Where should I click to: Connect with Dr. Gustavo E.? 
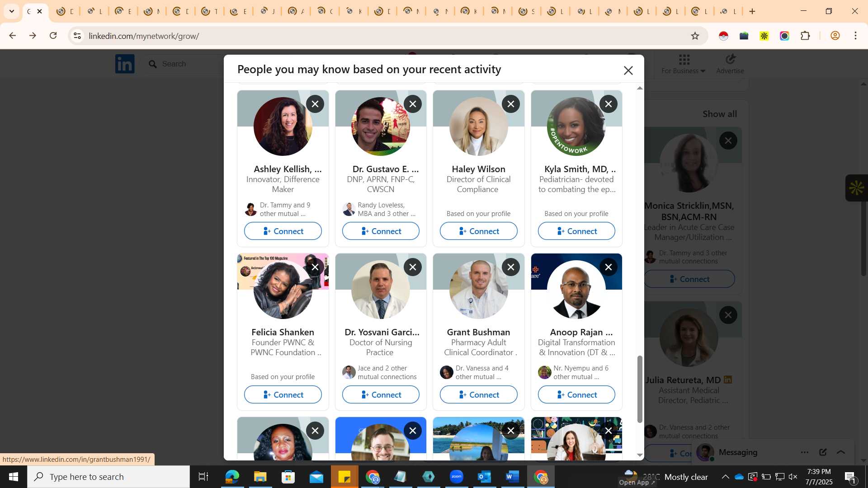(381, 231)
